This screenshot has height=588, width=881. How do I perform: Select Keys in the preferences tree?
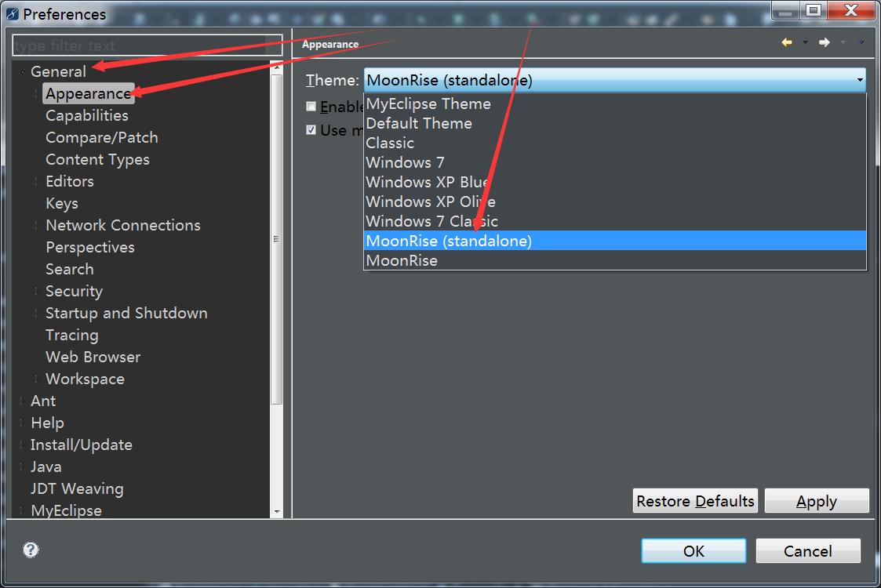(62, 203)
